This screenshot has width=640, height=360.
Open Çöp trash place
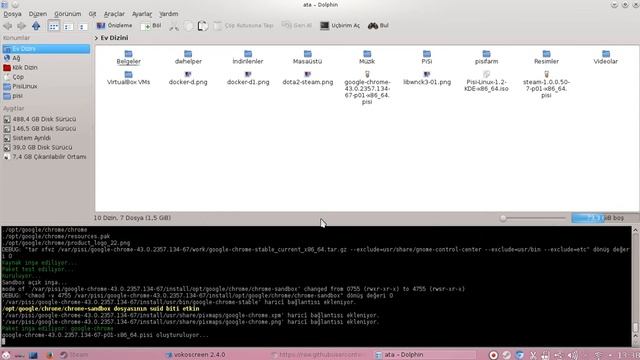[46, 77]
